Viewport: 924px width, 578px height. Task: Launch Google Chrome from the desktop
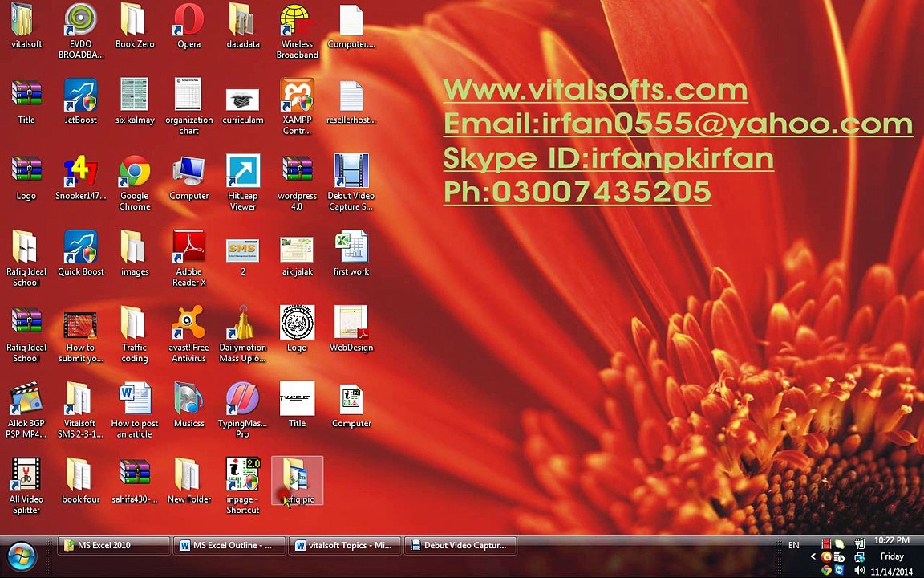tap(135, 183)
